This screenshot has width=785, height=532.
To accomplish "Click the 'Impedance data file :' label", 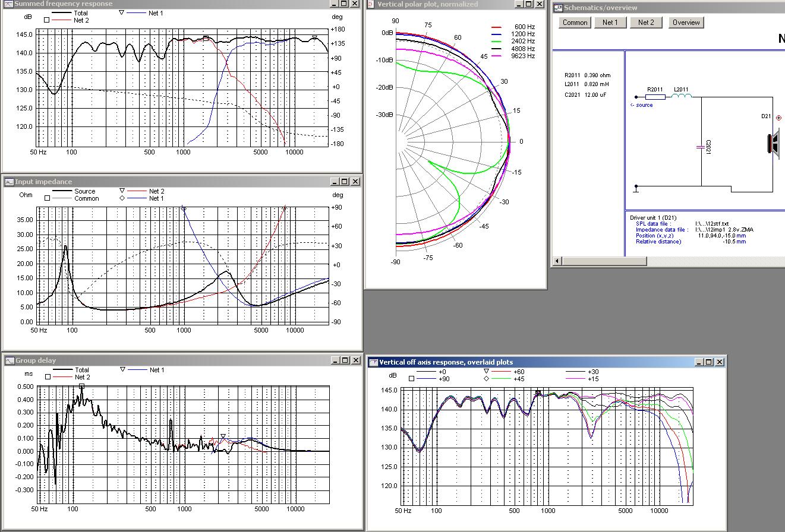I will pyautogui.click(x=662, y=230).
